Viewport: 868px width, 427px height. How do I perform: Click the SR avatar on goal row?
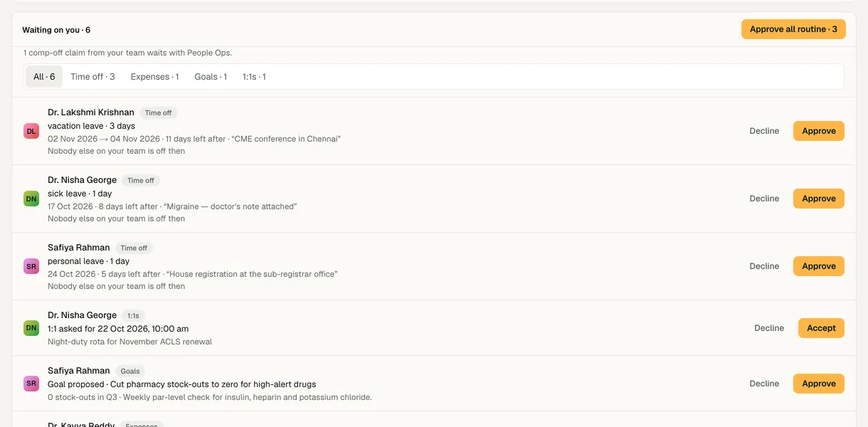[31, 384]
